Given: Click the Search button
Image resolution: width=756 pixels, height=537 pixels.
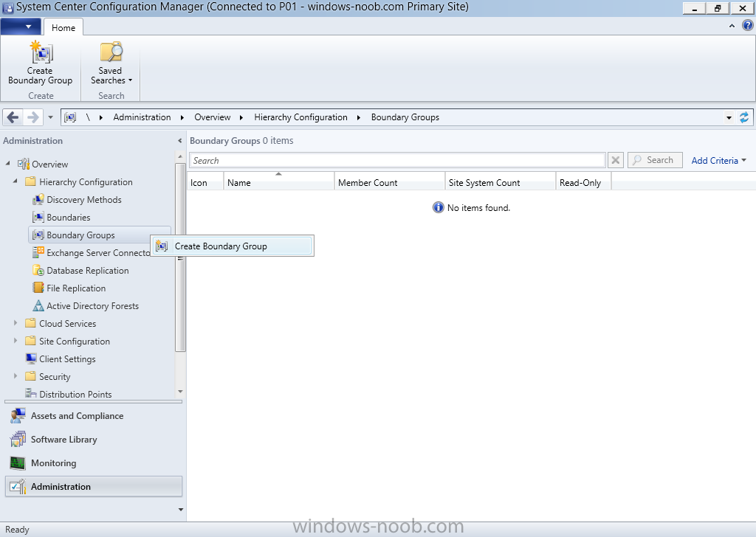Looking at the screenshot, I should point(656,160).
